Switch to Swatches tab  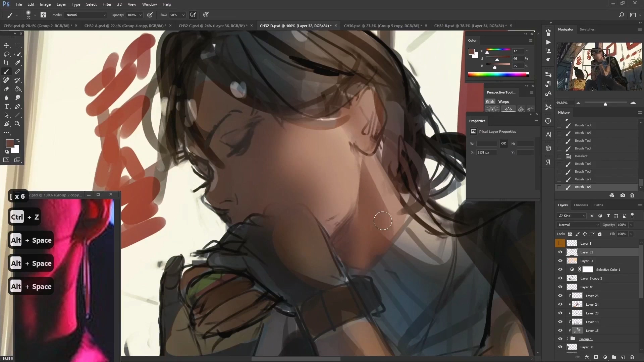pos(587,29)
